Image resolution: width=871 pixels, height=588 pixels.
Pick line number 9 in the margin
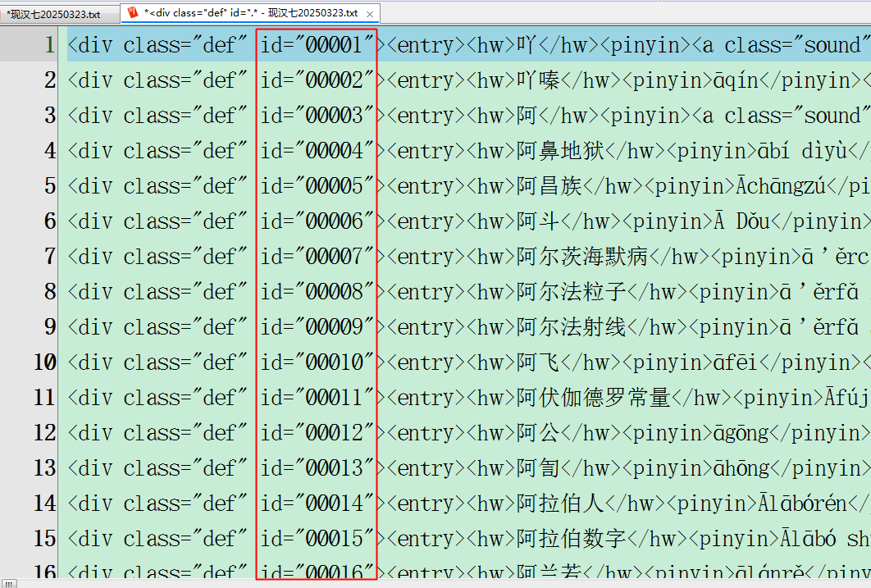point(50,327)
